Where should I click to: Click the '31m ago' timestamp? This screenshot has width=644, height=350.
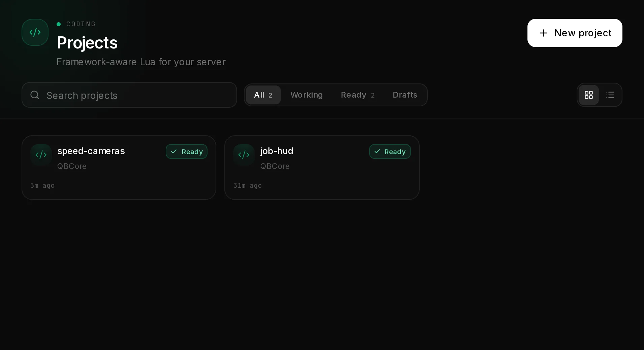[248, 185]
